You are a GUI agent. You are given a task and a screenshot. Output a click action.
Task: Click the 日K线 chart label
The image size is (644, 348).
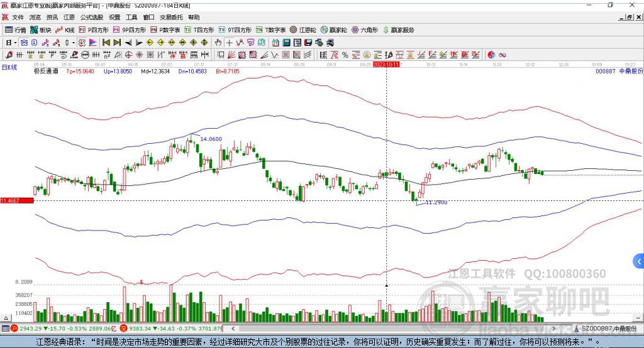tap(9, 67)
